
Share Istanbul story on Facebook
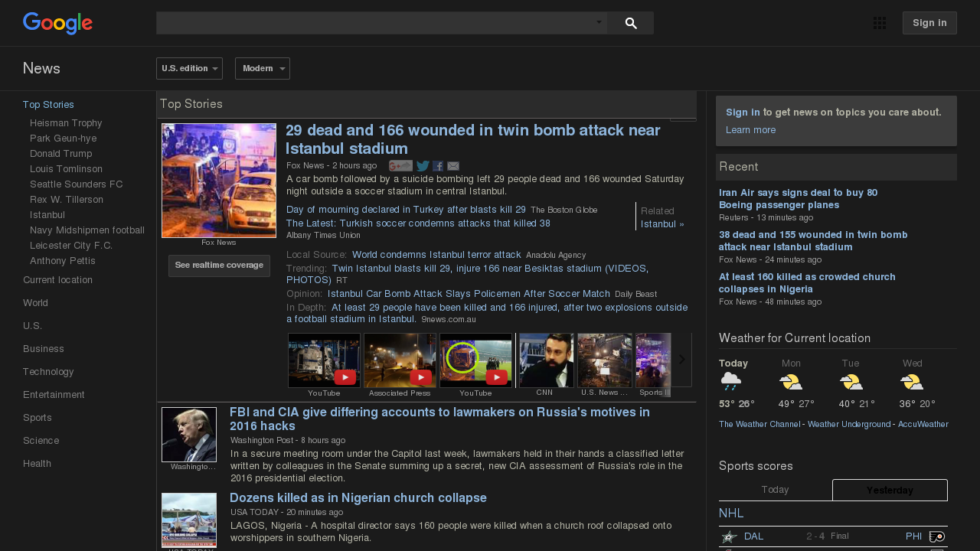point(438,166)
